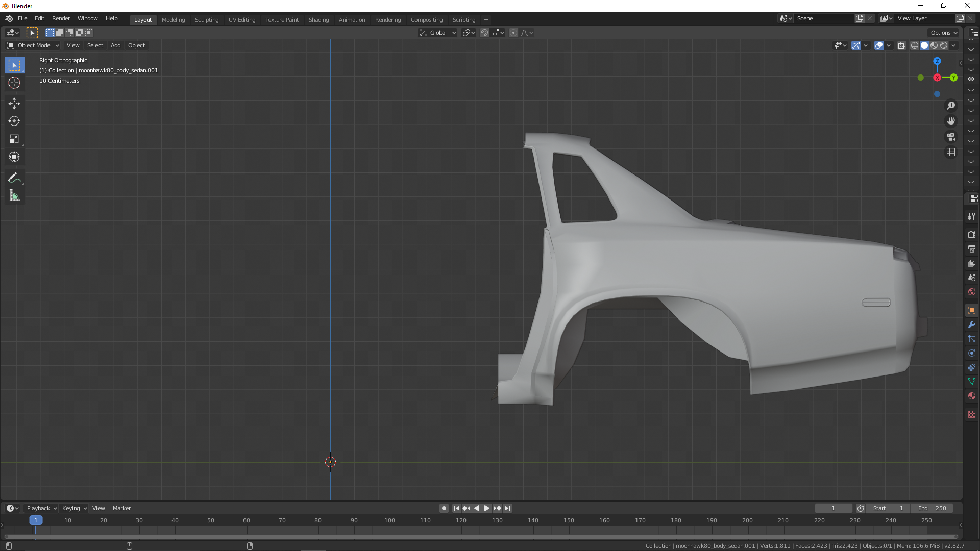Select the Rotate tool
Viewport: 980px width, 551px height.
tap(14, 121)
